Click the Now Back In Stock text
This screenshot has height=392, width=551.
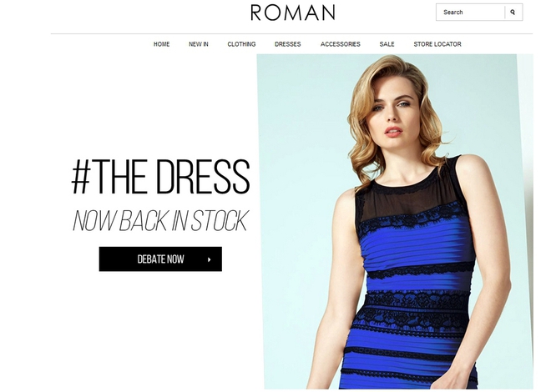160,221
